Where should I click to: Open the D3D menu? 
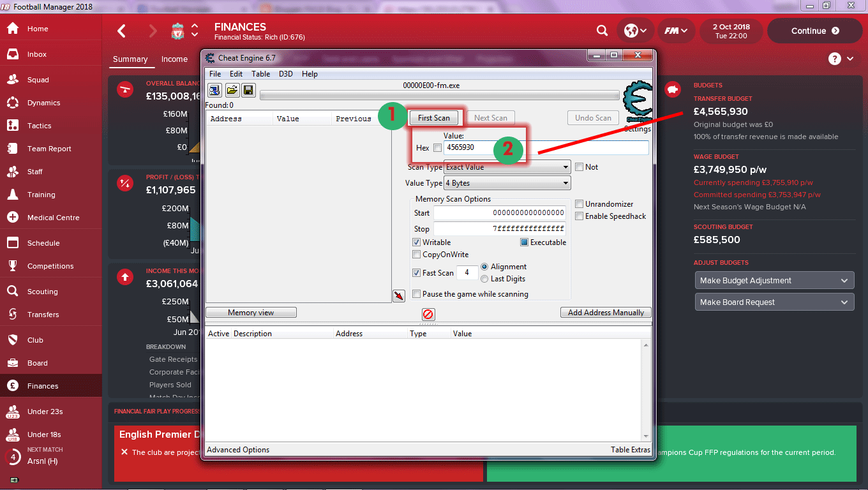(x=286, y=74)
